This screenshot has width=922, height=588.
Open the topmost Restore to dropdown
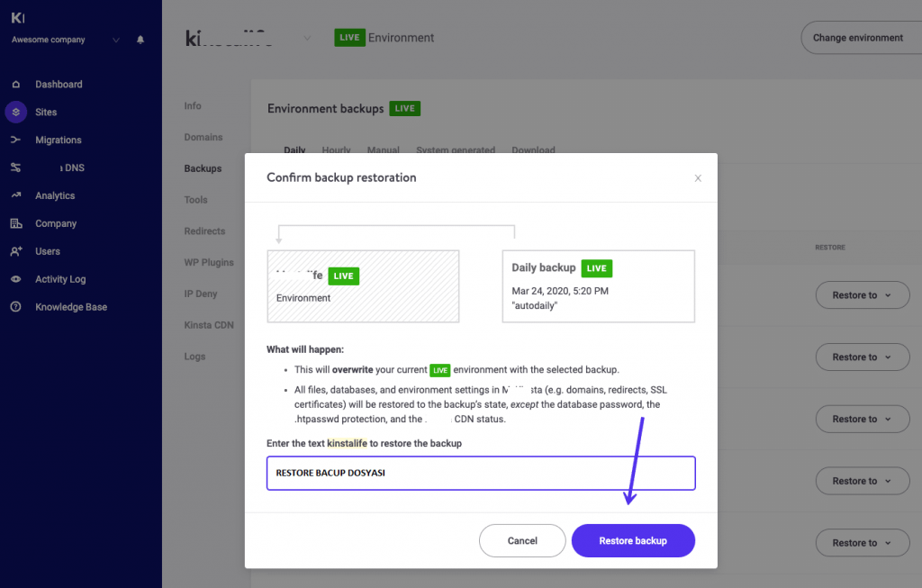pos(862,294)
